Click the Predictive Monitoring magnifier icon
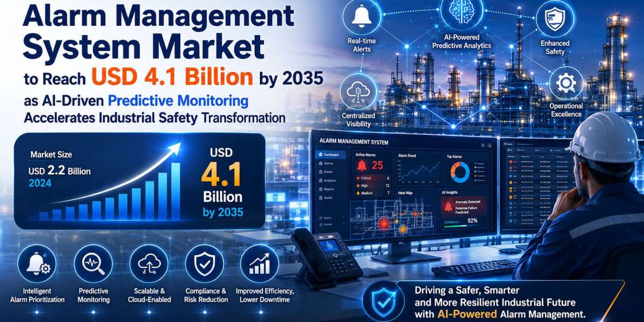 tap(93, 264)
